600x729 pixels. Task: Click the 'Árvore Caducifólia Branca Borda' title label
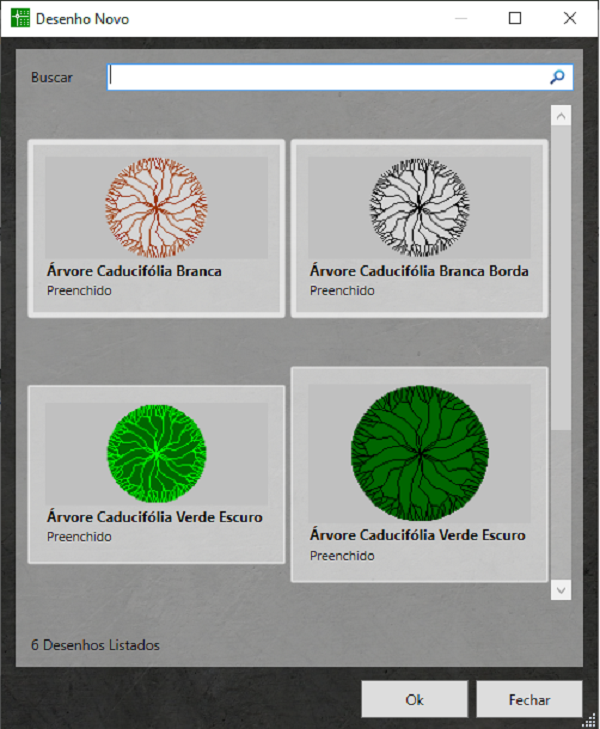tap(419, 271)
